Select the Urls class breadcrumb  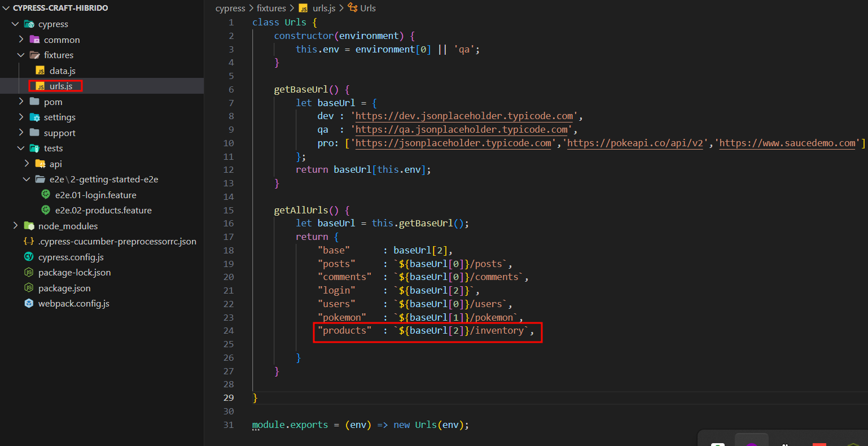pos(367,8)
